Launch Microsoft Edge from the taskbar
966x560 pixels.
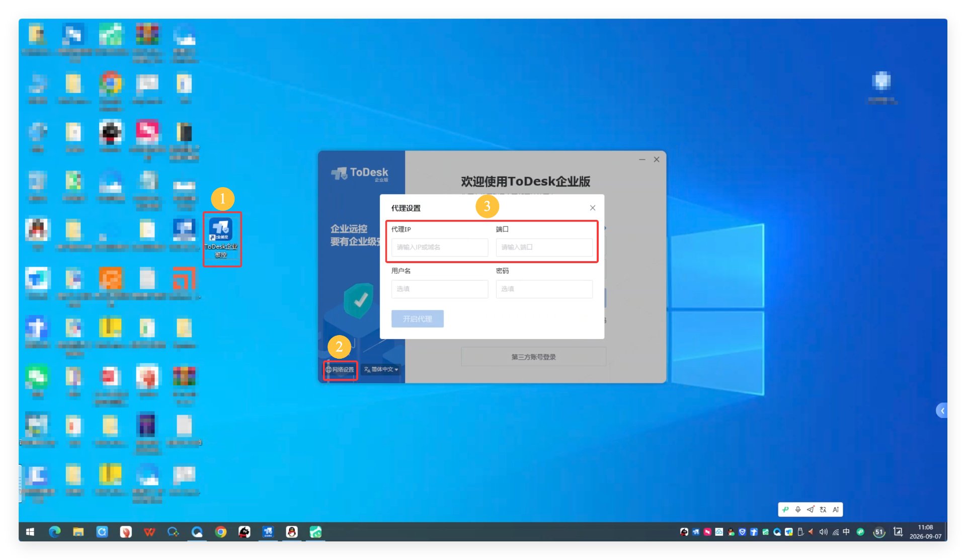tap(54, 532)
